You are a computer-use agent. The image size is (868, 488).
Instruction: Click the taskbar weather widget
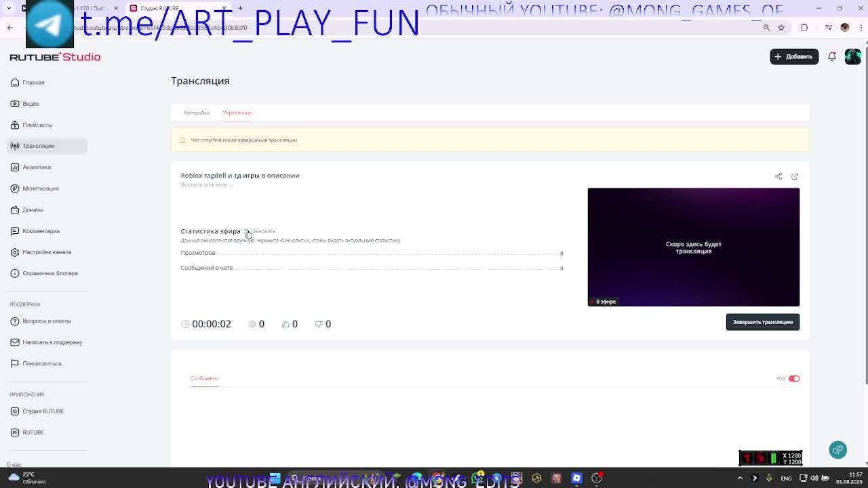(27, 479)
